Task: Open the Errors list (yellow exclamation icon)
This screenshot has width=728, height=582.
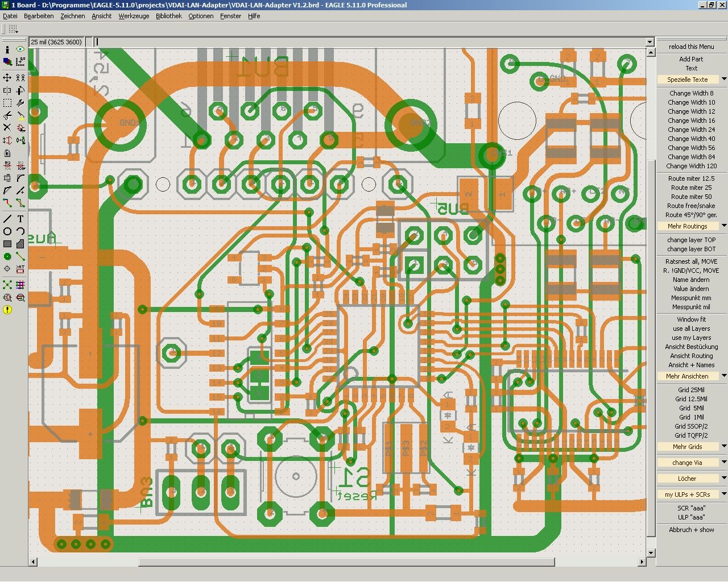Action: click(x=7, y=310)
